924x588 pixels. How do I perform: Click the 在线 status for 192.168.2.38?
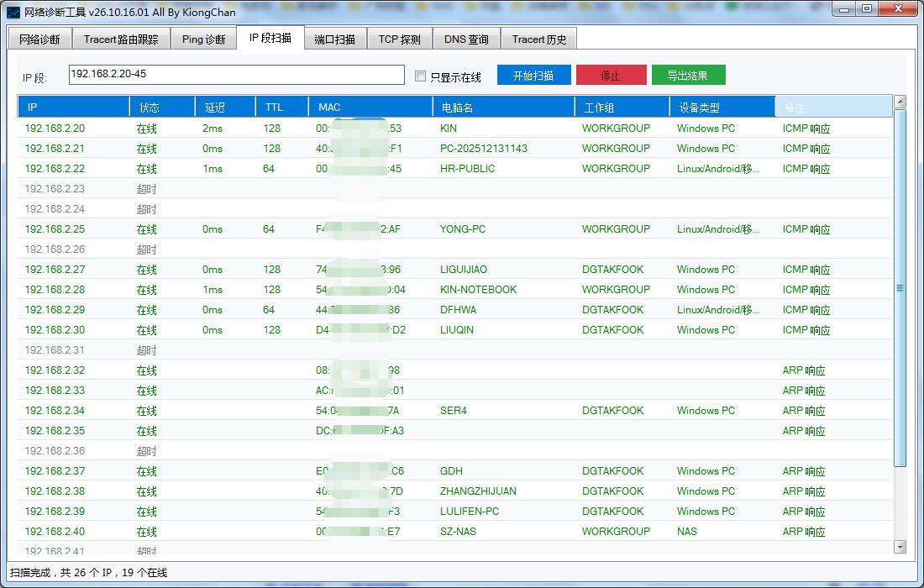(147, 491)
